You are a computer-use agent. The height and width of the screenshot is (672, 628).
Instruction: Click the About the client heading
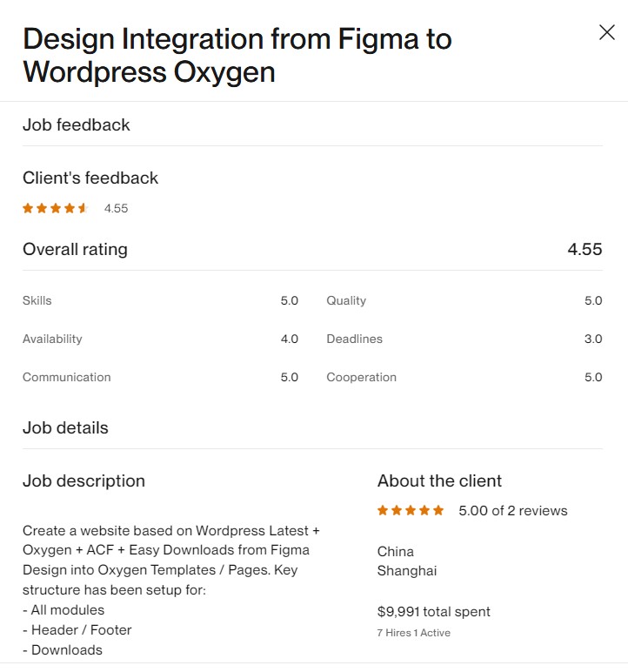[439, 480]
